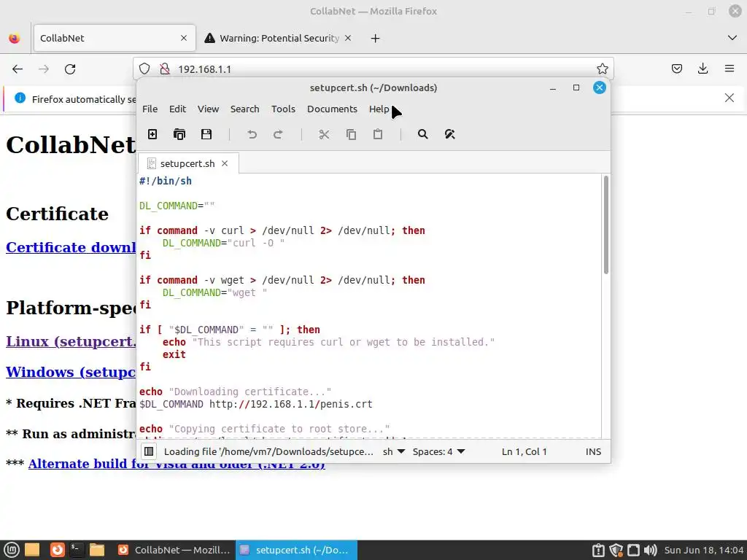The image size is (747, 560).
Task: Go back in Firefox
Action: 18,69
